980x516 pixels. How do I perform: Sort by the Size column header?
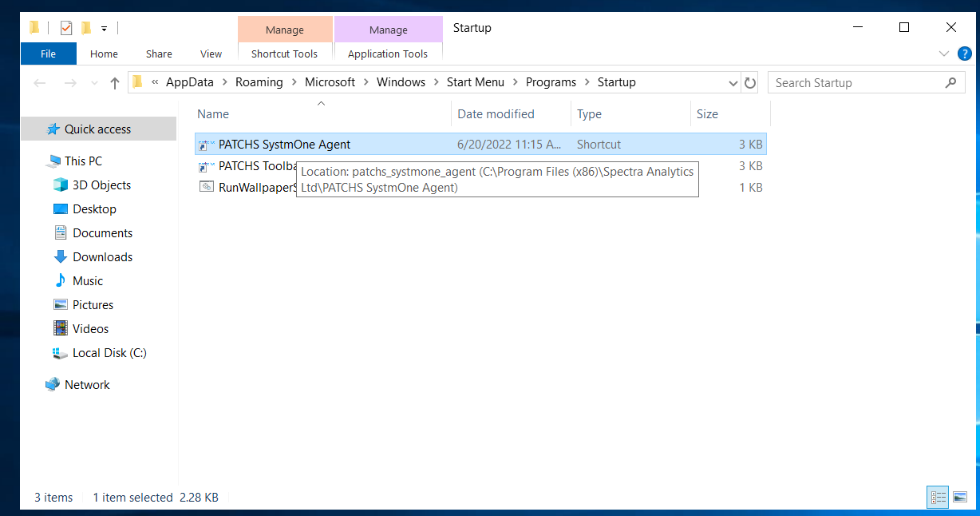point(707,114)
